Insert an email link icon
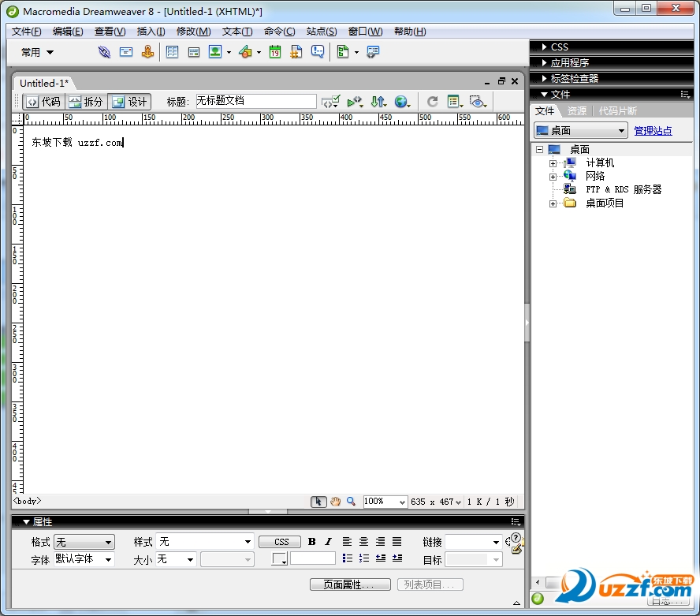This screenshot has height=616, width=700. pyautogui.click(x=126, y=52)
